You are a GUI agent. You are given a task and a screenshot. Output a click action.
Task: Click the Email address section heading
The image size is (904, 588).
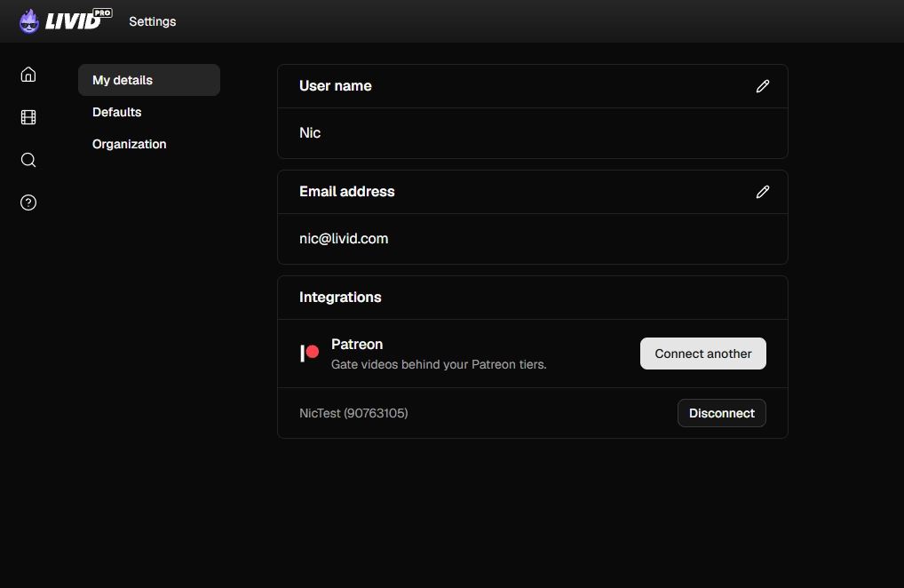tap(347, 191)
